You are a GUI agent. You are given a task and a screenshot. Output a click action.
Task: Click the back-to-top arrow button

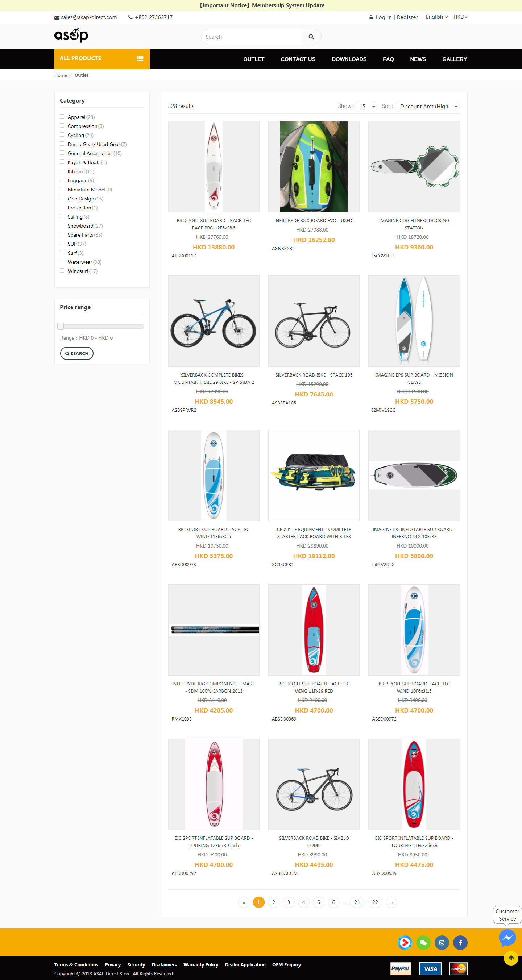tap(511, 958)
